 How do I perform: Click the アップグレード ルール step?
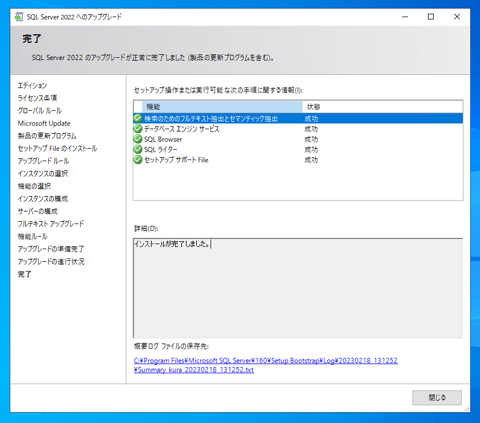(x=43, y=161)
